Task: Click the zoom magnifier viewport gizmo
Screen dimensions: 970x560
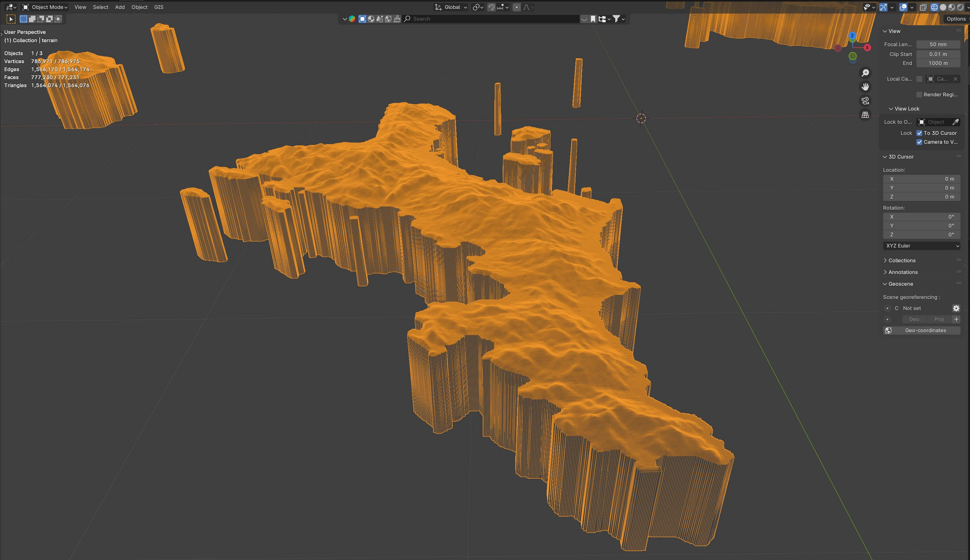Action: coord(865,73)
